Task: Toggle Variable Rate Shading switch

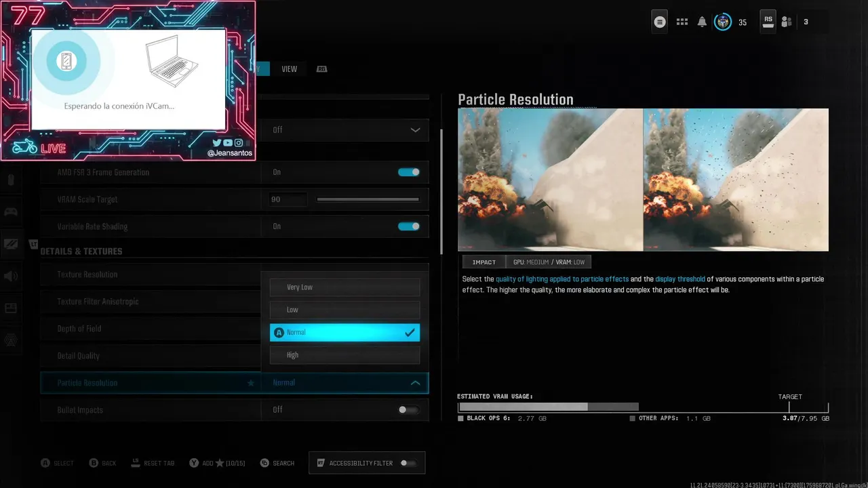Action: click(409, 226)
